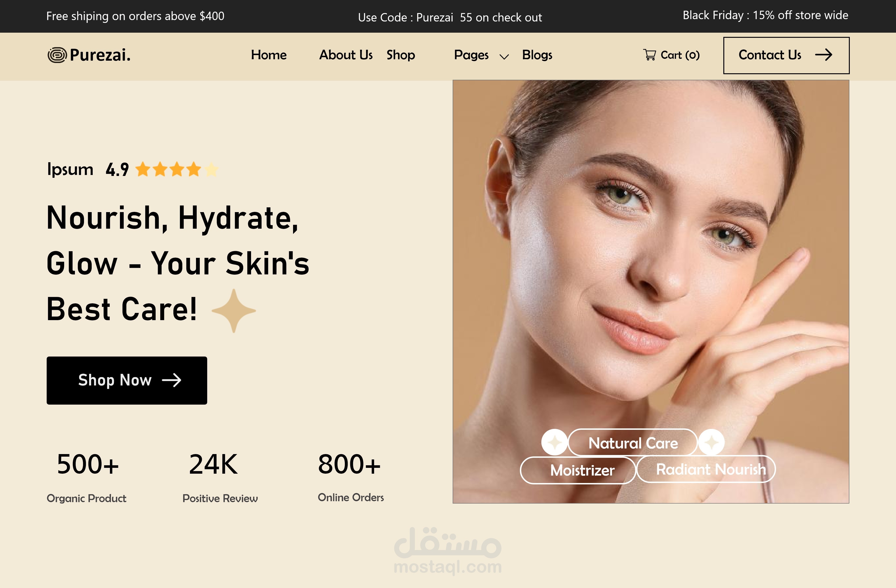Click the first orange rating star
This screenshot has width=896, height=588.
click(143, 169)
